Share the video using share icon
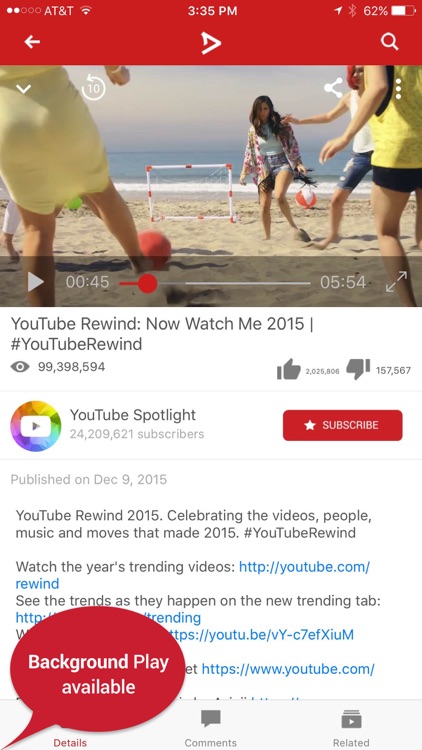The image size is (422, 750). 333,88
